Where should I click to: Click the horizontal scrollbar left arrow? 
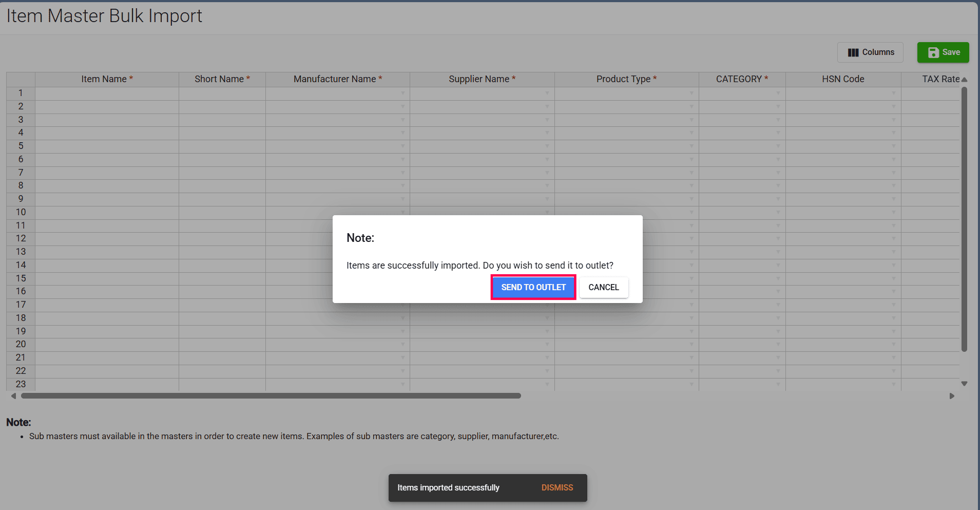point(13,396)
